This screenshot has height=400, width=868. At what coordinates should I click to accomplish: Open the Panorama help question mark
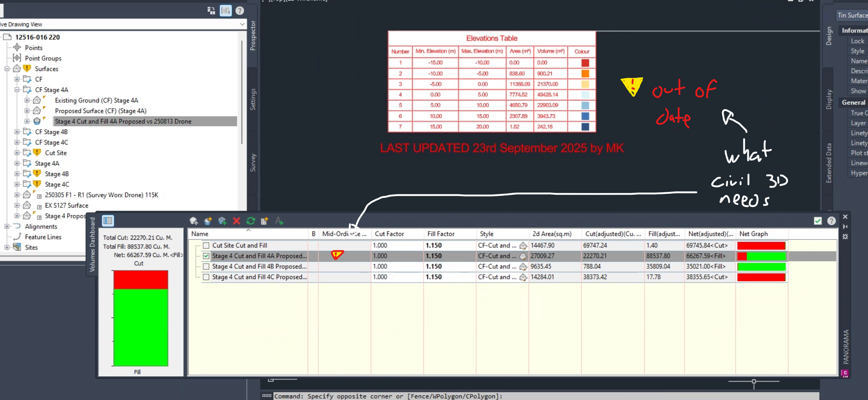click(x=832, y=221)
